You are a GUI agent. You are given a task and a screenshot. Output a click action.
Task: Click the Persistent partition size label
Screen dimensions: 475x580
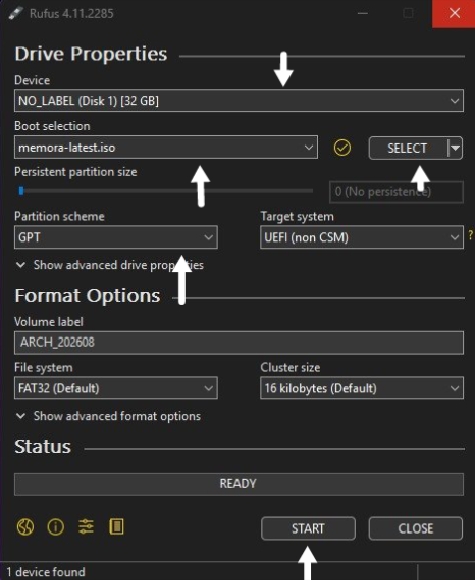click(75, 172)
